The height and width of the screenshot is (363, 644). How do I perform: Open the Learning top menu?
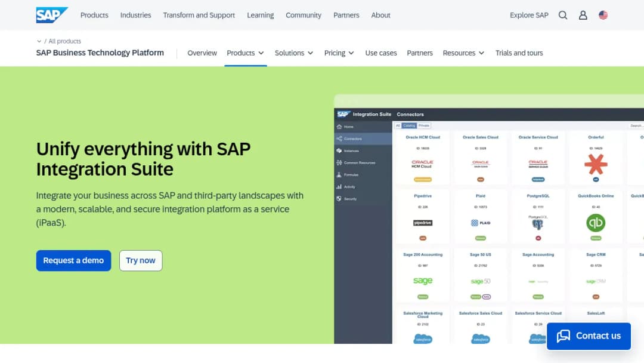point(261,15)
